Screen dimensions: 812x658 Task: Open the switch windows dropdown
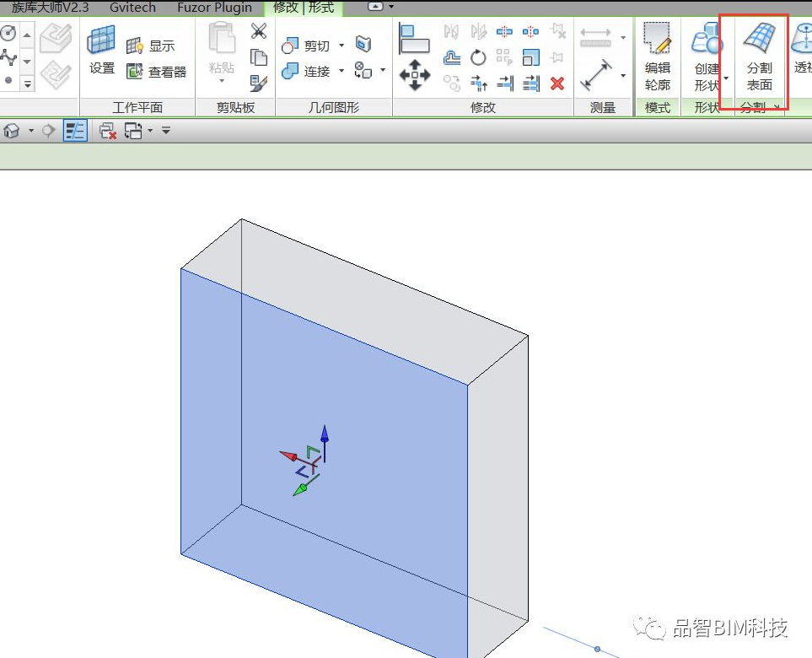[x=149, y=130]
